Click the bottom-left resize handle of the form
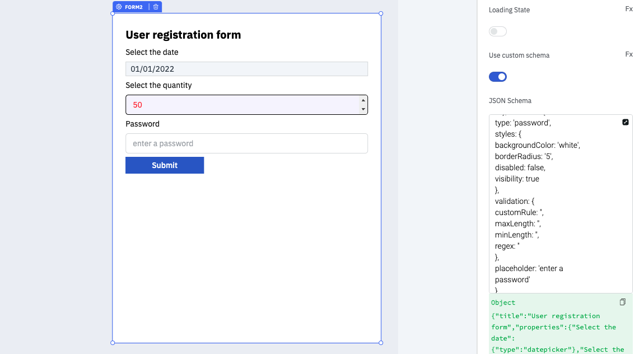The width and height of the screenshot is (644, 354). pos(113,342)
